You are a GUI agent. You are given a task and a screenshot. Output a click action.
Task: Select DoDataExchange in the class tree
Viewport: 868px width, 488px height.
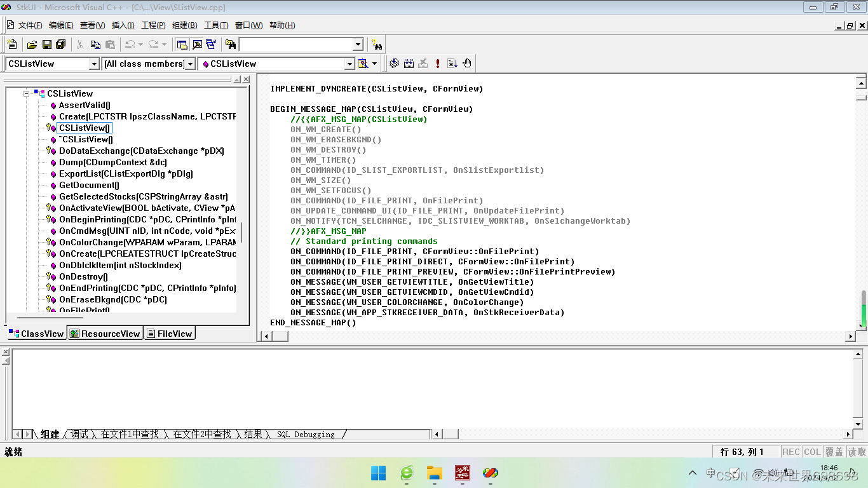point(142,151)
